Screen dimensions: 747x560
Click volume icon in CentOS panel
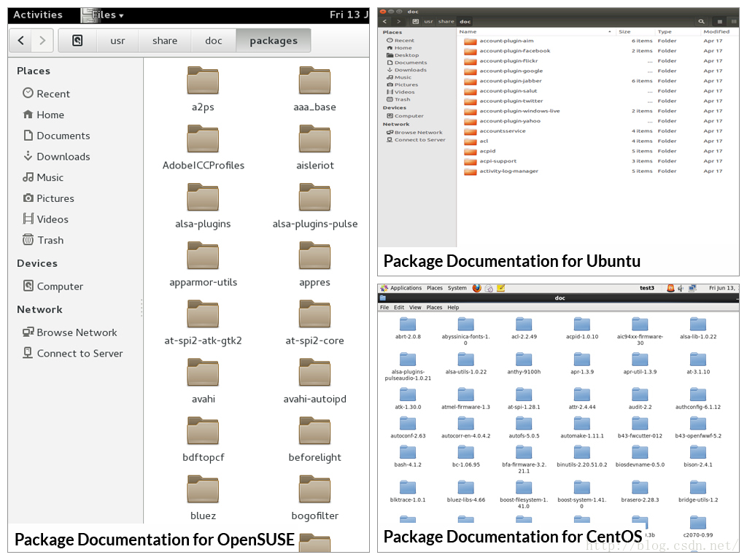[681, 288]
